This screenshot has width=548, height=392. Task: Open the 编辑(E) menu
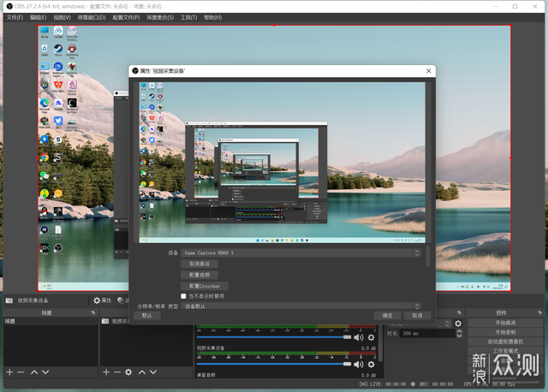point(38,17)
